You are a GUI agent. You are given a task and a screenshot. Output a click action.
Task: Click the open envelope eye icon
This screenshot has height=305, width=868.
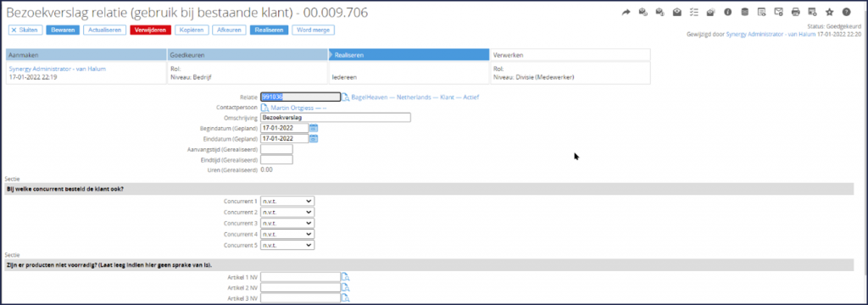pos(677,12)
